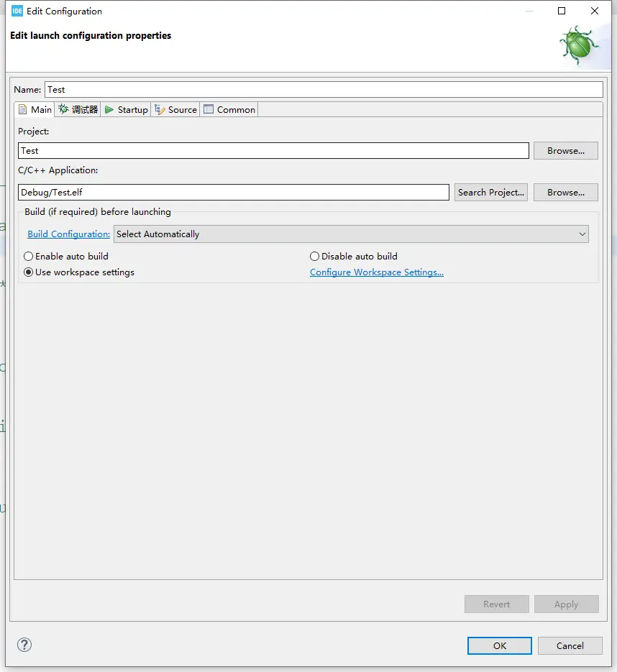Select Enable auto build radio button

point(28,257)
